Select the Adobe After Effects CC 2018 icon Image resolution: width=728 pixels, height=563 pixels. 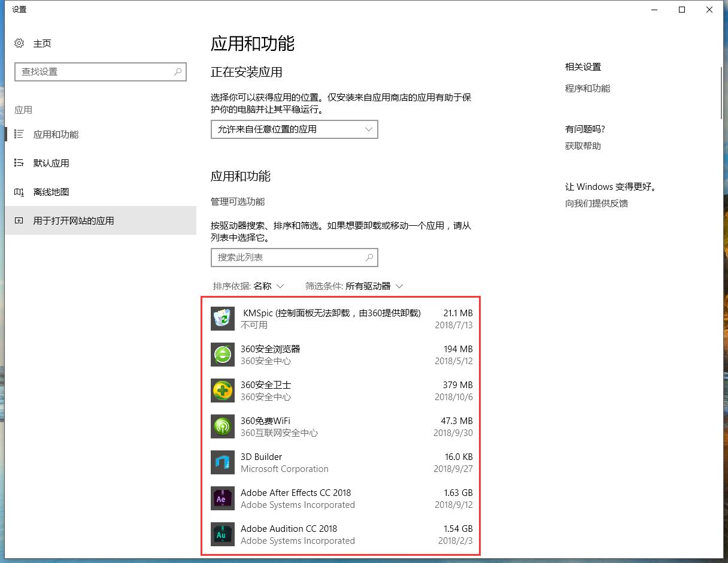point(222,498)
